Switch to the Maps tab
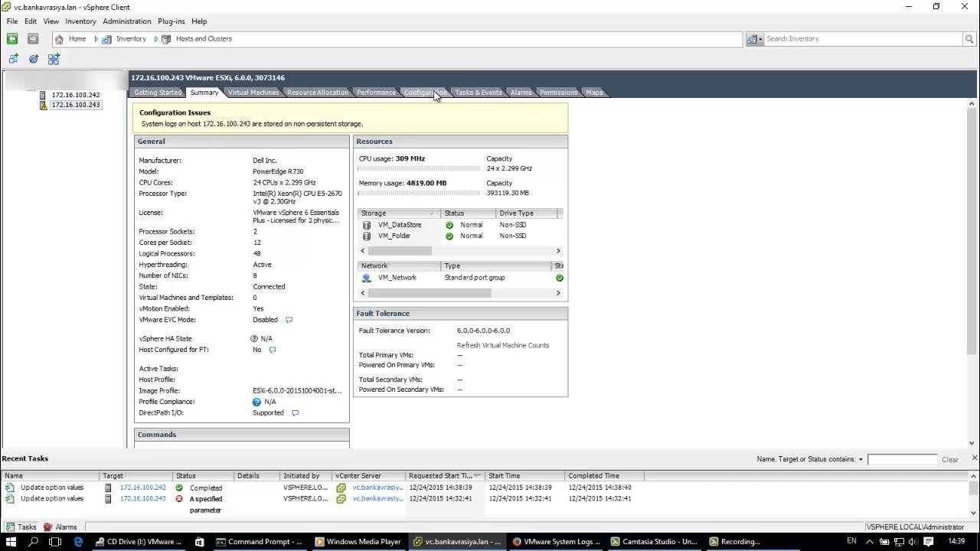Viewport: 980px width, 551px height. pyautogui.click(x=595, y=93)
